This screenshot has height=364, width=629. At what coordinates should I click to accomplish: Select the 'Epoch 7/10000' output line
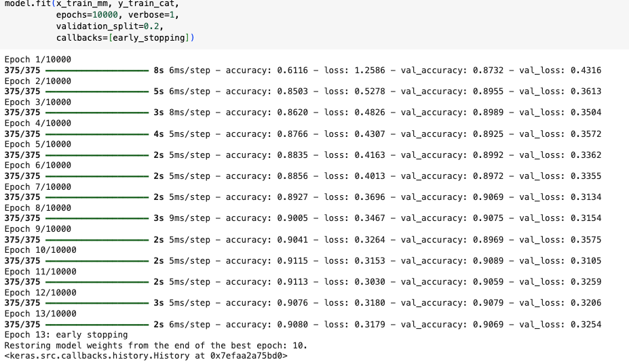38,187
